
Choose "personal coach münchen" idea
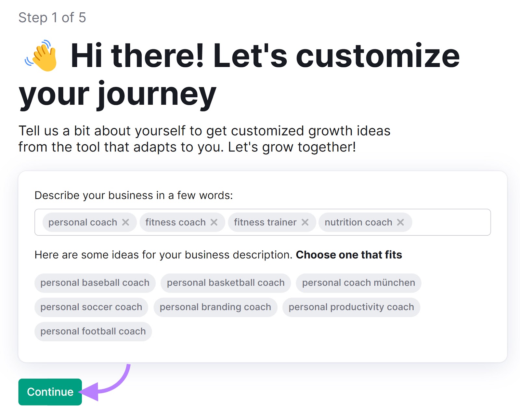358,282
